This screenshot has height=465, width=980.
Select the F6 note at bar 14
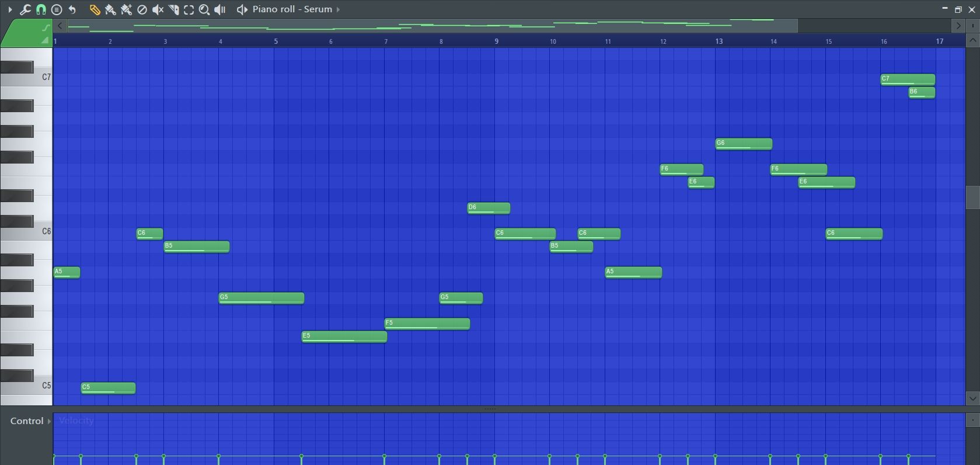(798, 169)
